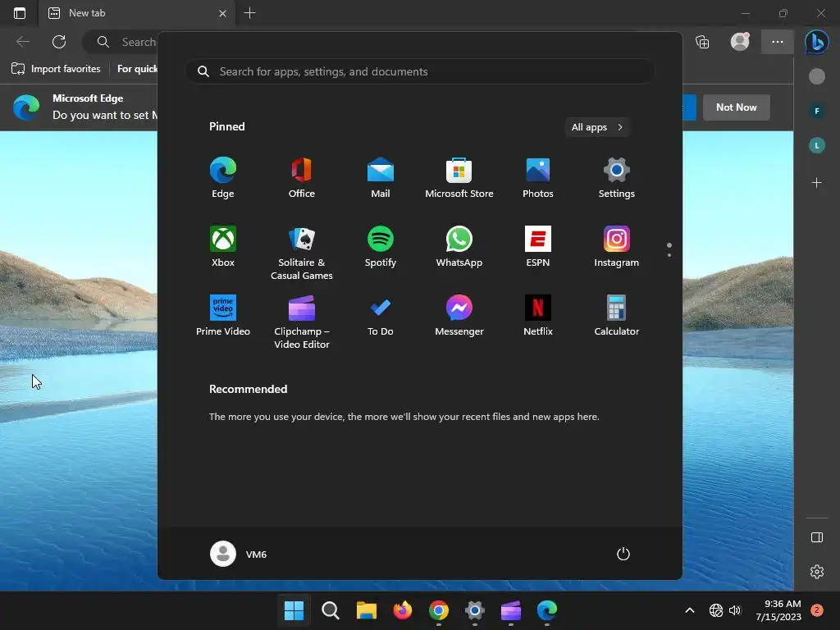Add a new tab in Edge
Viewport: 840px width, 630px height.
pyautogui.click(x=249, y=13)
